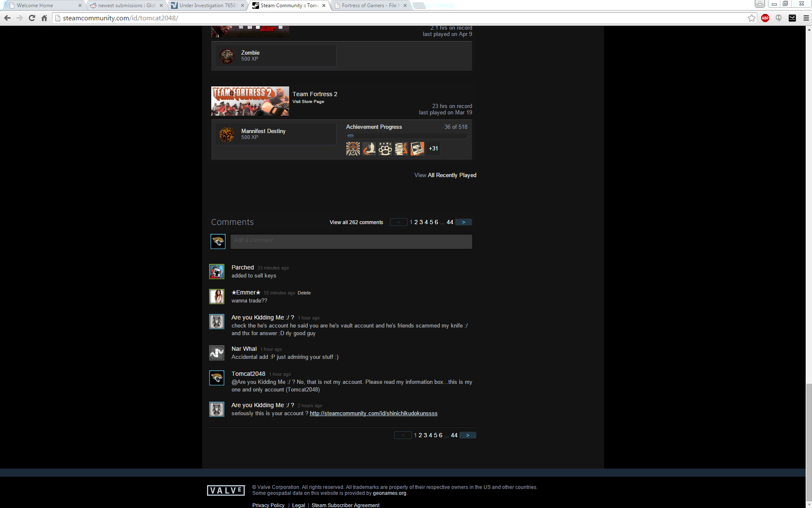Viewport: 812px width, 508px height.
Task: Click Nar Whal's avatar icon
Action: pyautogui.click(x=217, y=353)
